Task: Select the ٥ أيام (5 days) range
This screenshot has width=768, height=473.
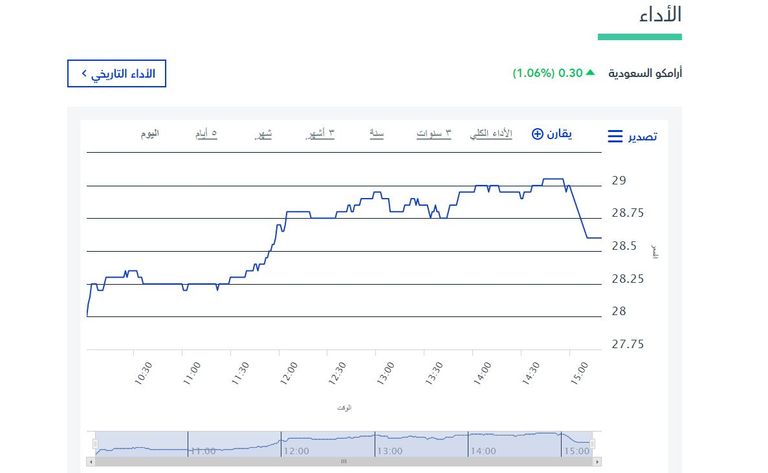Action: point(206,133)
